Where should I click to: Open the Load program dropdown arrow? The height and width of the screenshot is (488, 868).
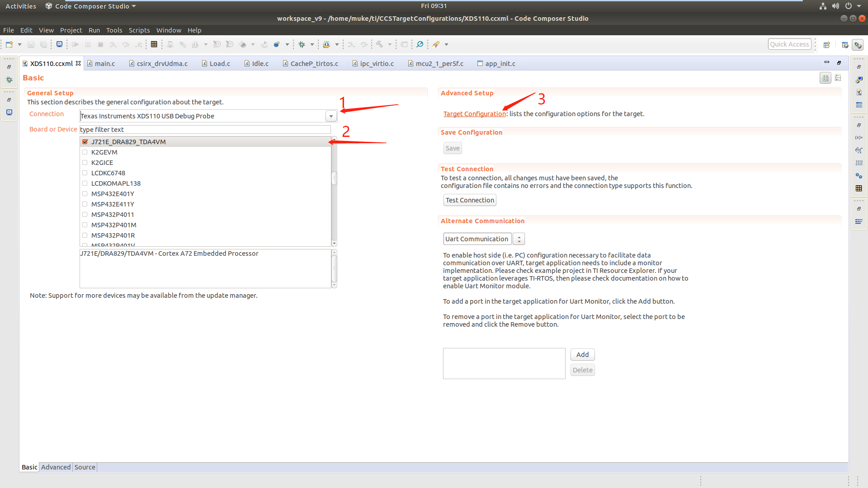coord(337,44)
